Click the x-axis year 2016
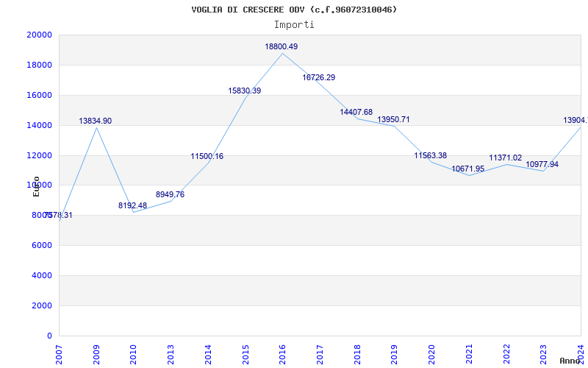The image size is (588, 368). (x=282, y=355)
